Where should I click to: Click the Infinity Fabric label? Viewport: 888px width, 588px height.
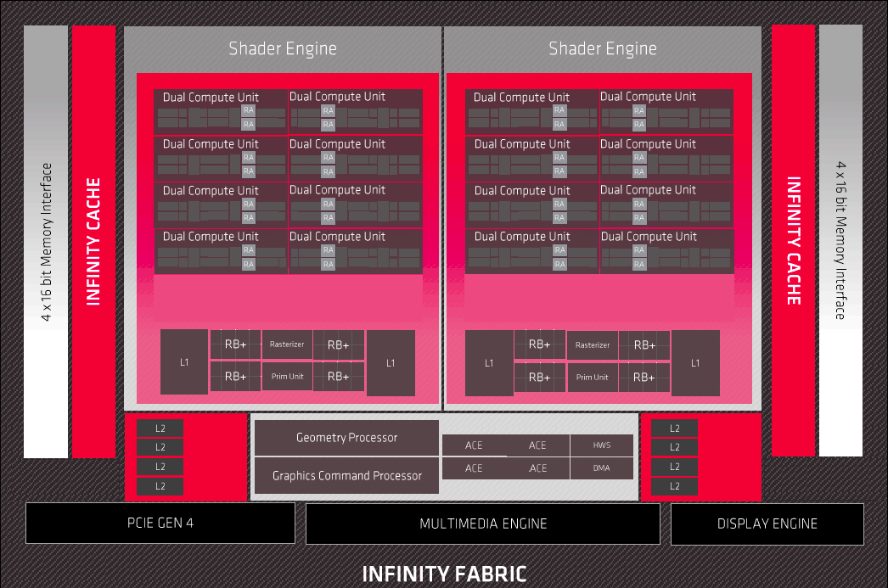tap(444, 574)
